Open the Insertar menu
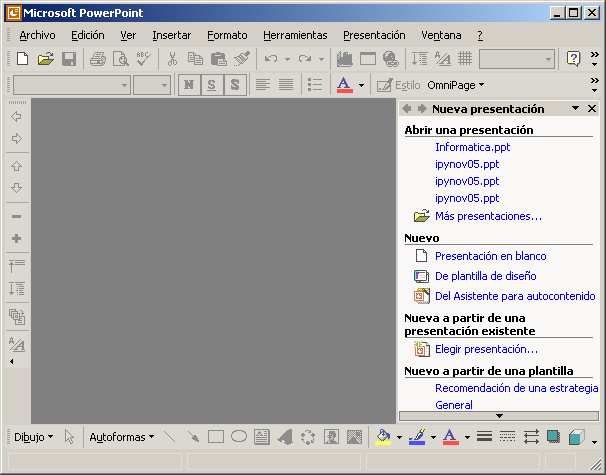The image size is (606, 475). [x=171, y=35]
